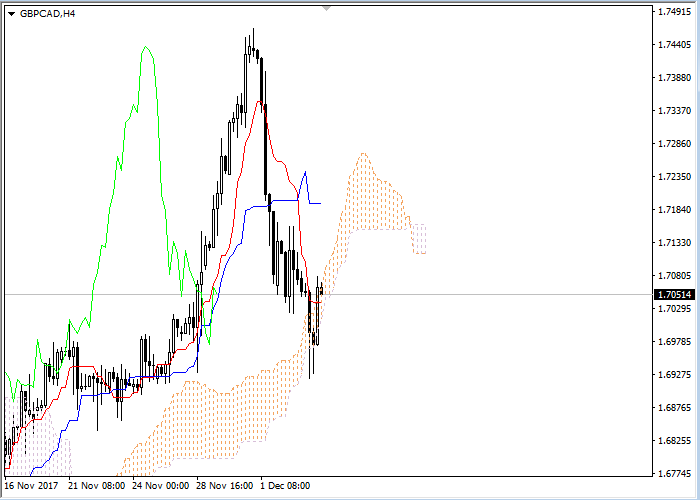
Task: Select the green Chikou Span line peak
Action: pos(145,47)
